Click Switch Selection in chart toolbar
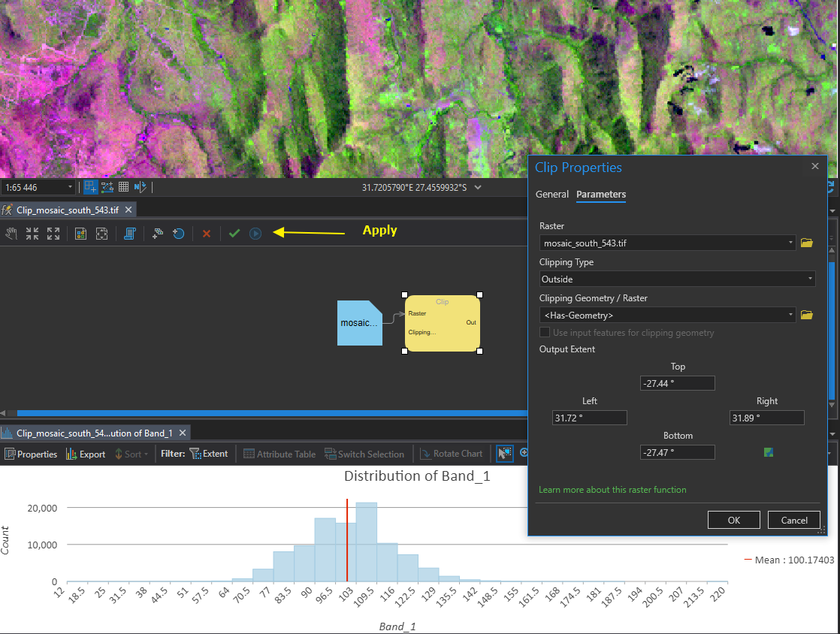Image resolution: width=840 pixels, height=634 pixels. tap(364, 454)
